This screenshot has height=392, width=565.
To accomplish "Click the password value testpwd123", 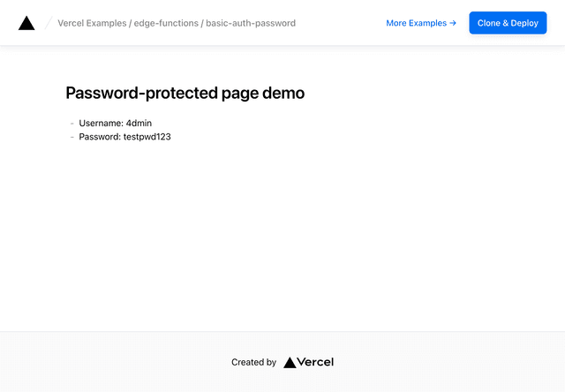I will click(x=147, y=137).
